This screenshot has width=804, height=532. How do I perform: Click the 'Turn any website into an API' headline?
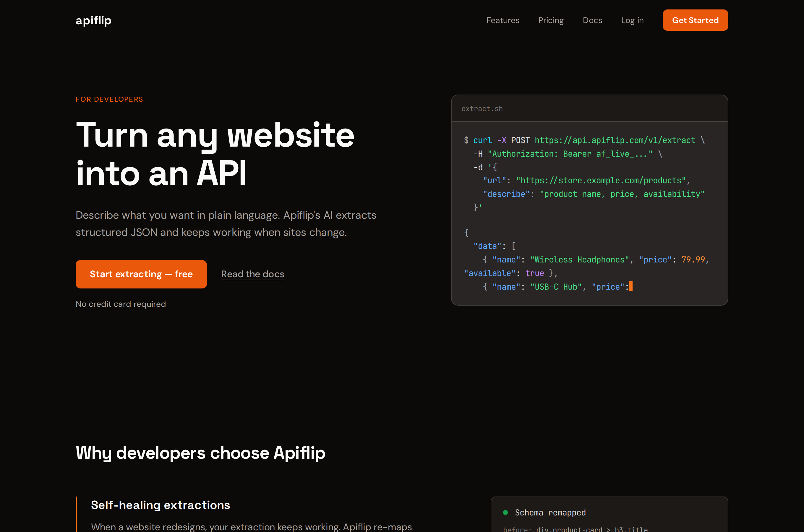pos(215,154)
